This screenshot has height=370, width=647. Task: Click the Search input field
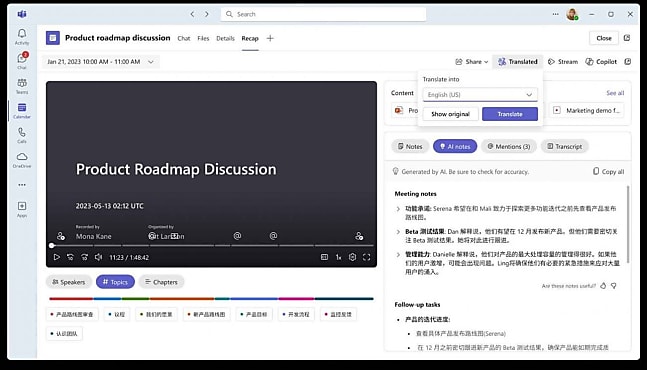coord(323,14)
